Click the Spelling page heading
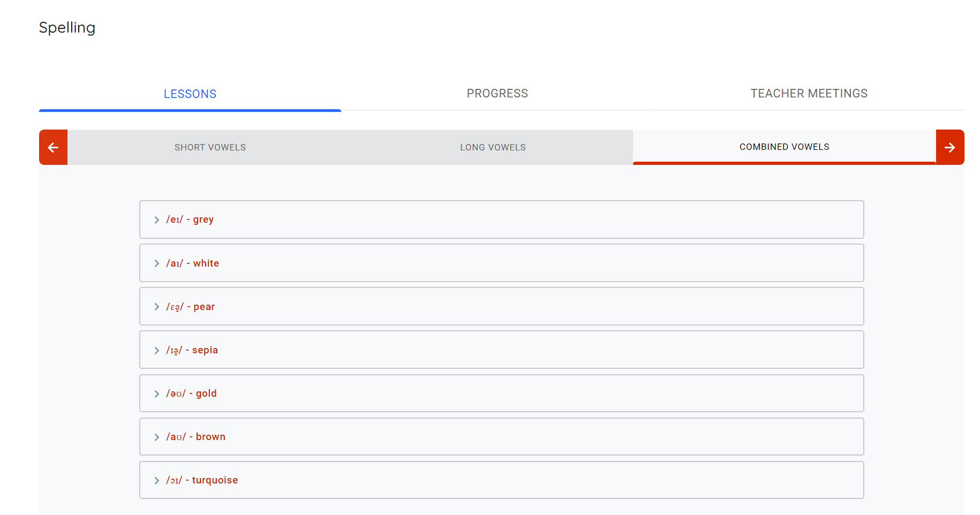Image resolution: width=980 pixels, height=515 pixels. [67, 27]
